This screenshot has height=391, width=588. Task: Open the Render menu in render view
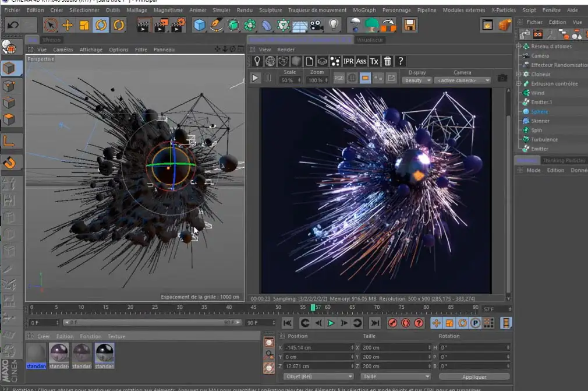(x=286, y=50)
